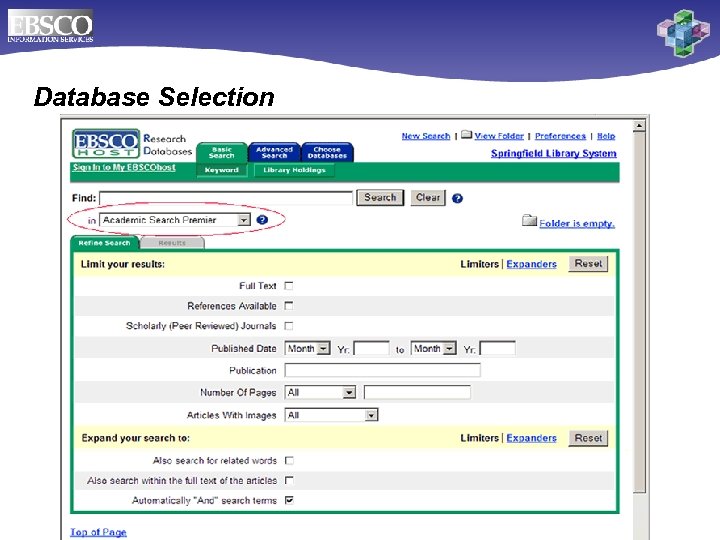
Task: Open the Results tab
Action: [x=172, y=243]
